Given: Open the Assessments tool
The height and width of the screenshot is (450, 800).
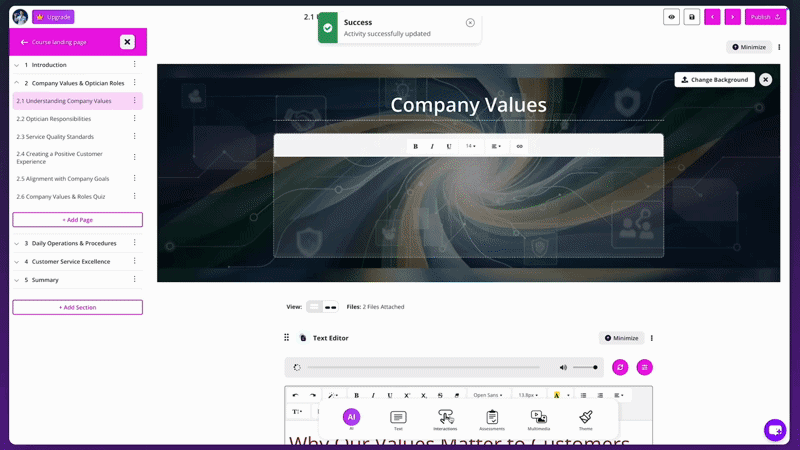Looking at the screenshot, I should click(x=492, y=420).
